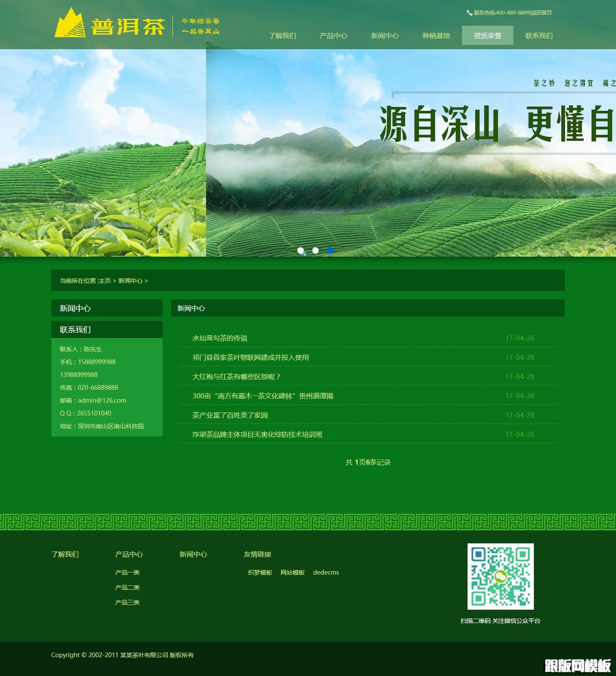This screenshot has width=616, height=676.
Task: Click the caption 扫描二维码 关注微信公众平台
Action: click(x=500, y=621)
